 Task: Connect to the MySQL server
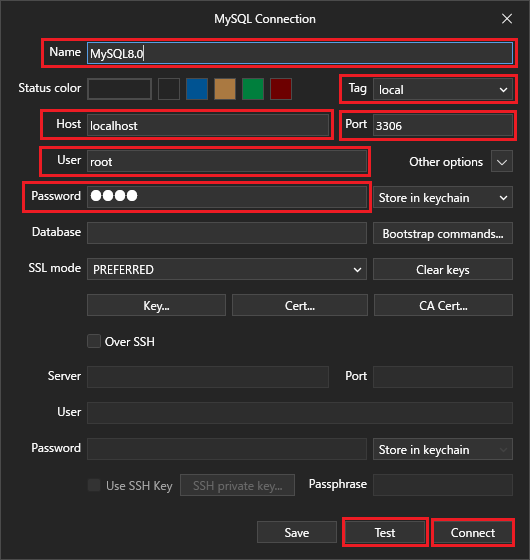473,532
